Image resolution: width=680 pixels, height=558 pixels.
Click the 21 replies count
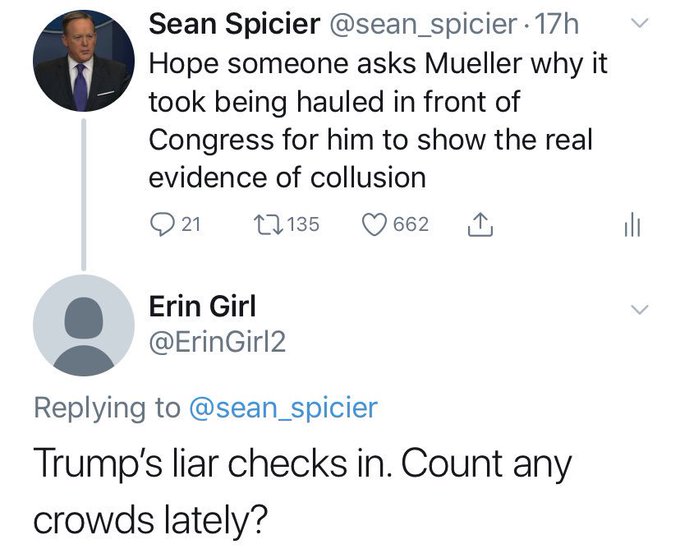tap(191, 225)
